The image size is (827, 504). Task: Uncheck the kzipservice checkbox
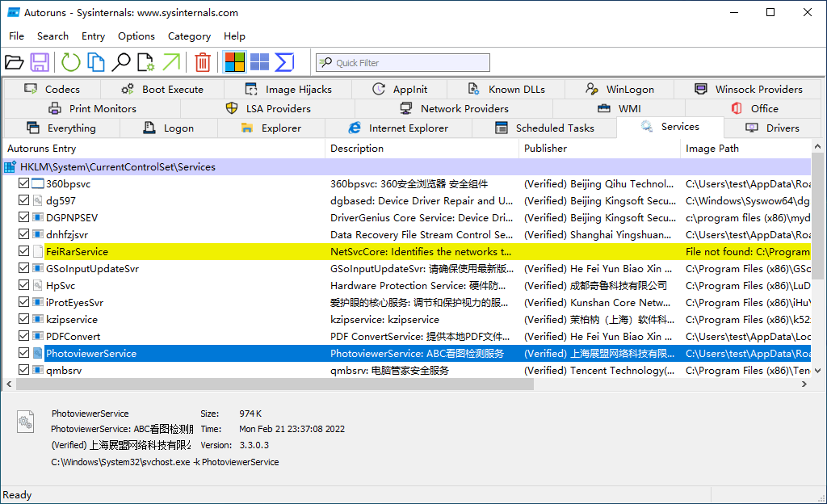[23, 319]
